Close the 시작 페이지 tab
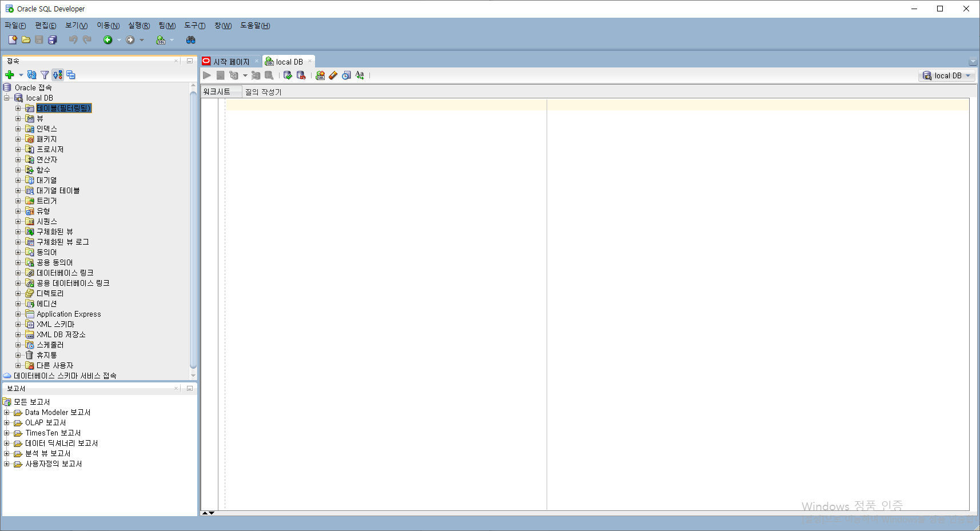 tap(257, 61)
